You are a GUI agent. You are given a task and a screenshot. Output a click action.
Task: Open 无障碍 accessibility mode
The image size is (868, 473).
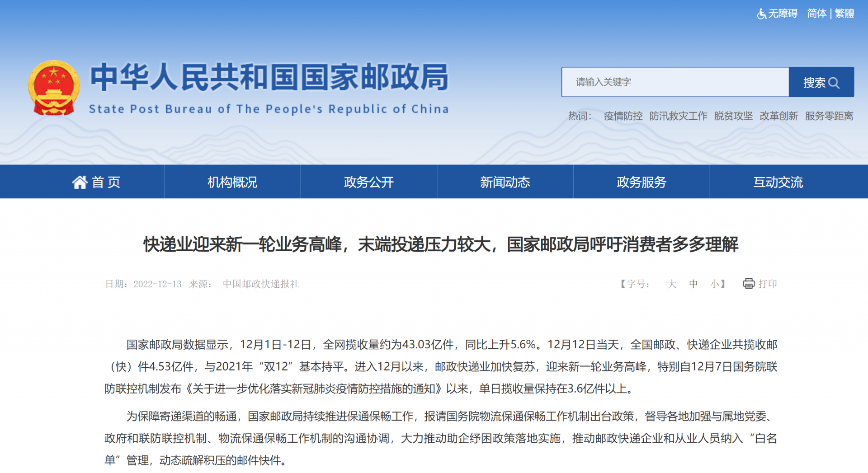783,14
